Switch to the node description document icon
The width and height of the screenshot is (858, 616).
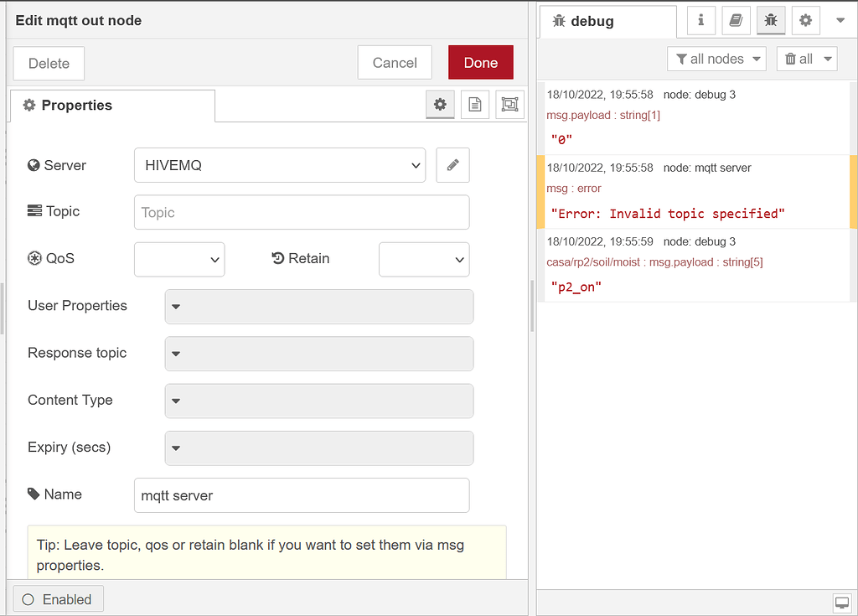coord(475,104)
